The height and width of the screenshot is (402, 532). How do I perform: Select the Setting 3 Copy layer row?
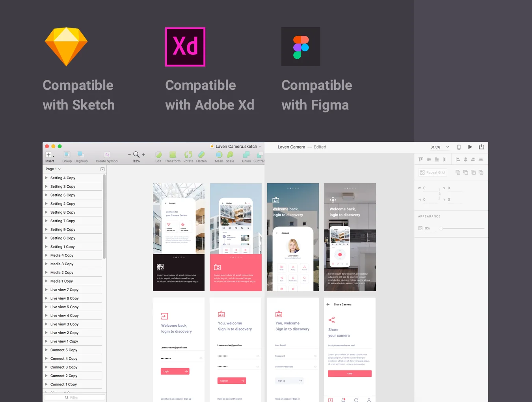coord(73,186)
